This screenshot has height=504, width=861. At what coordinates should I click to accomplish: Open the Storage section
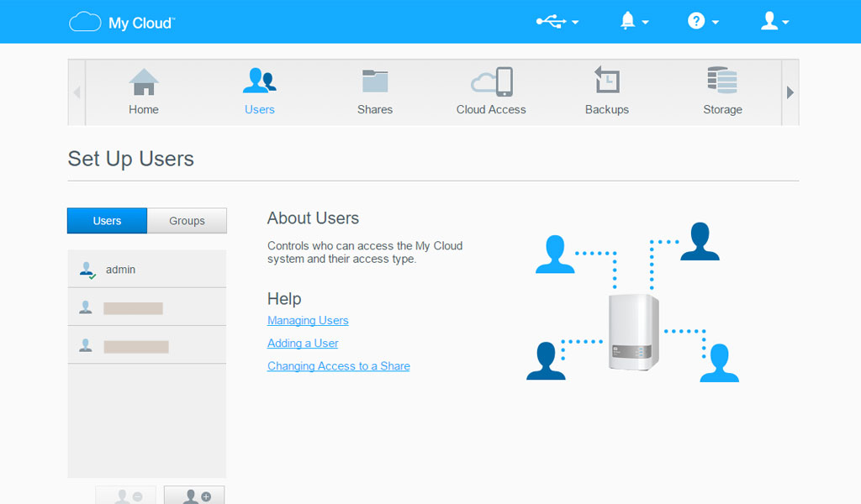pyautogui.click(x=722, y=92)
